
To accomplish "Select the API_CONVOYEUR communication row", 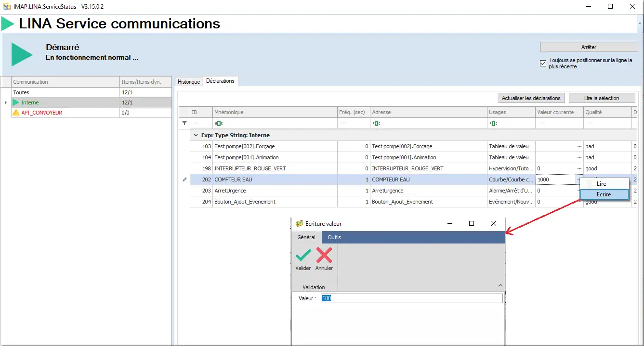I will tap(91, 113).
